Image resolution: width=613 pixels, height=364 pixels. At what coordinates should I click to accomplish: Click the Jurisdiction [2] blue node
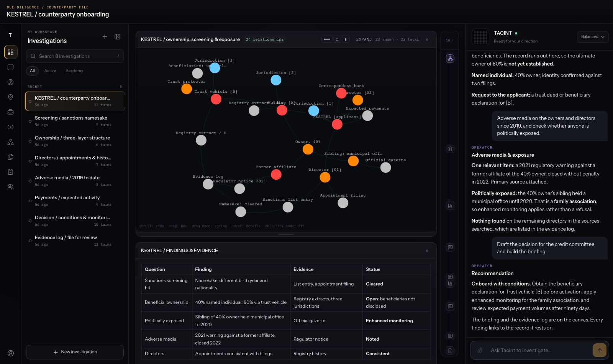click(x=276, y=80)
